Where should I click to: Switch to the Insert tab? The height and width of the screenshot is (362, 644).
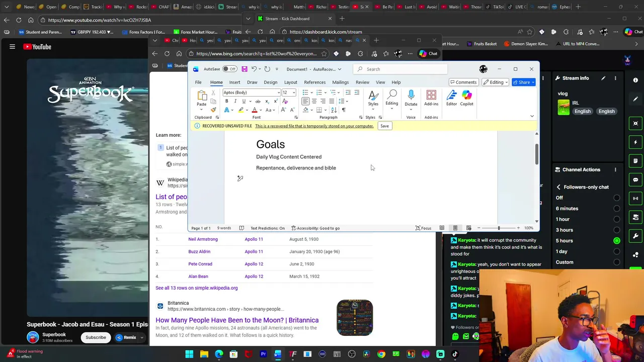234,82
